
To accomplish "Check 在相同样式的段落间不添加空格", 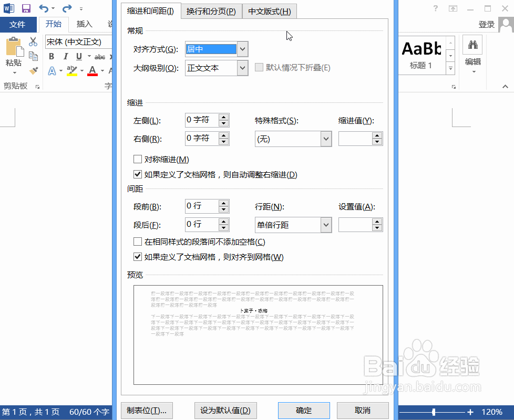I will [x=138, y=242].
